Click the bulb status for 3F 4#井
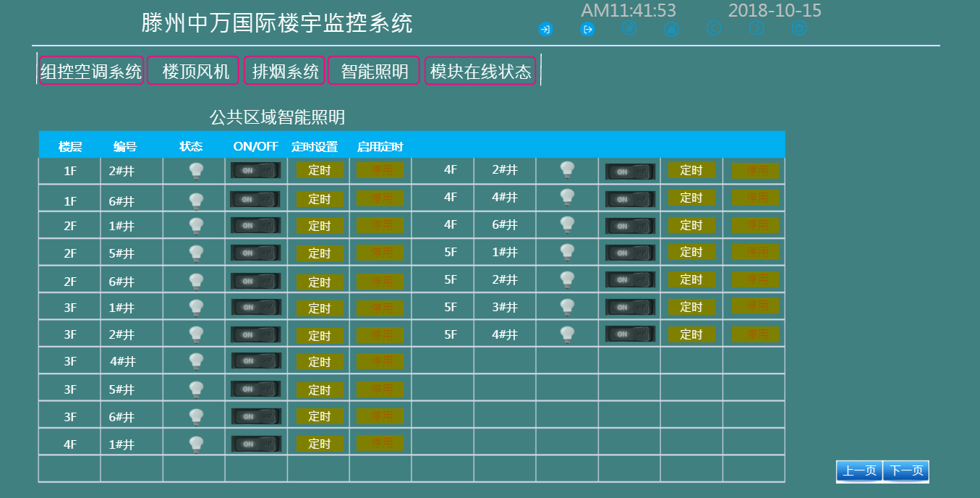The height and width of the screenshot is (498, 980). (x=196, y=361)
